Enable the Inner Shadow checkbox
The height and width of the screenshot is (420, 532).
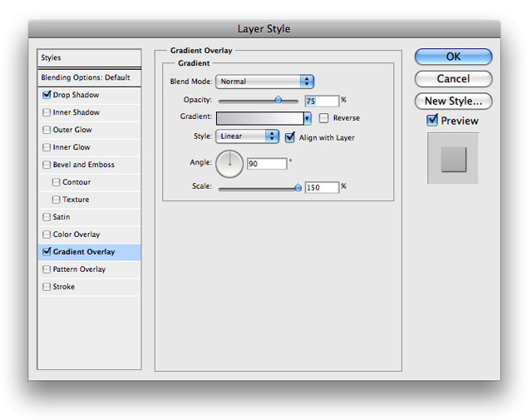point(47,112)
